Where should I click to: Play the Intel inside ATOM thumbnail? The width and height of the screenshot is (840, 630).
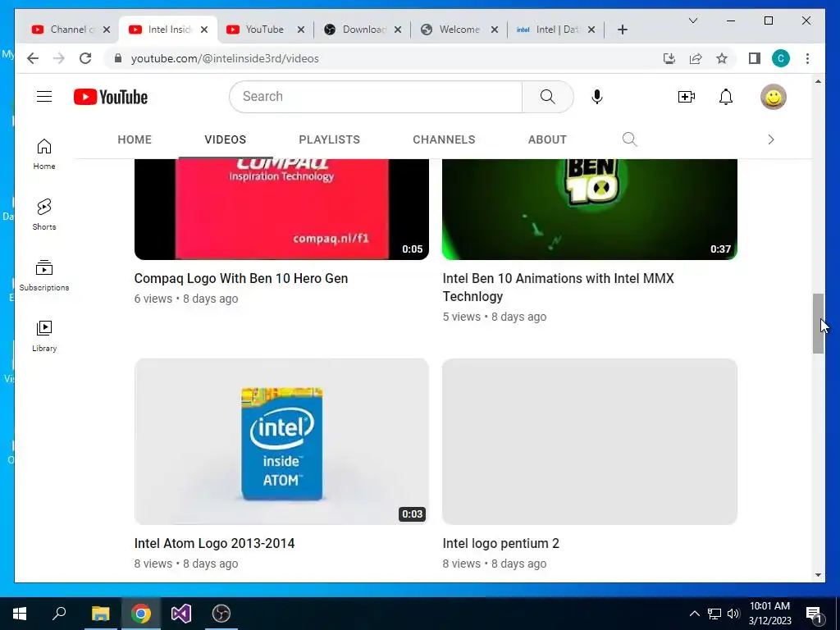(x=282, y=441)
